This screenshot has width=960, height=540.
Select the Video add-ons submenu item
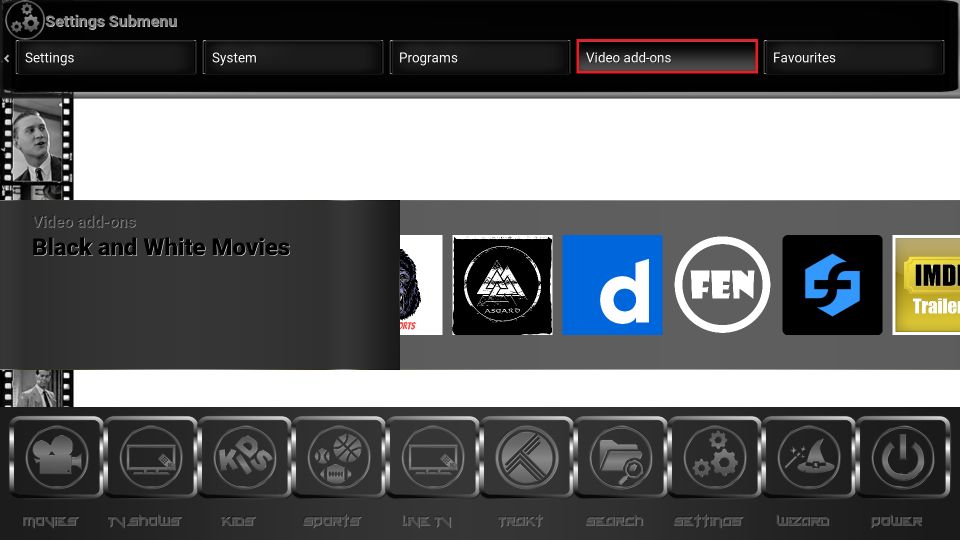(667, 57)
